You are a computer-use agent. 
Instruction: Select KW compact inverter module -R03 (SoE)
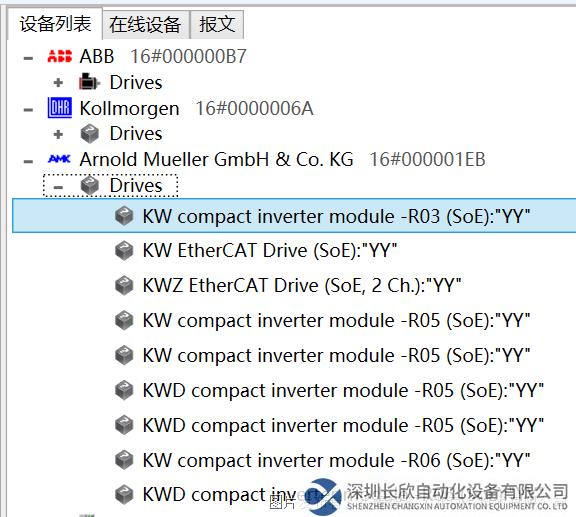click(x=294, y=216)
